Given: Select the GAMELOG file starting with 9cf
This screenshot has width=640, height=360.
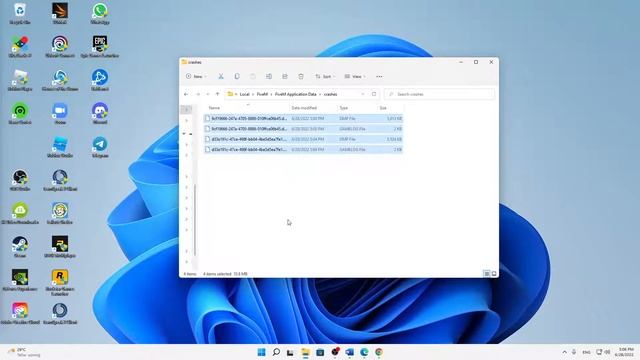Looking at the screenshot, I should 303,129.
